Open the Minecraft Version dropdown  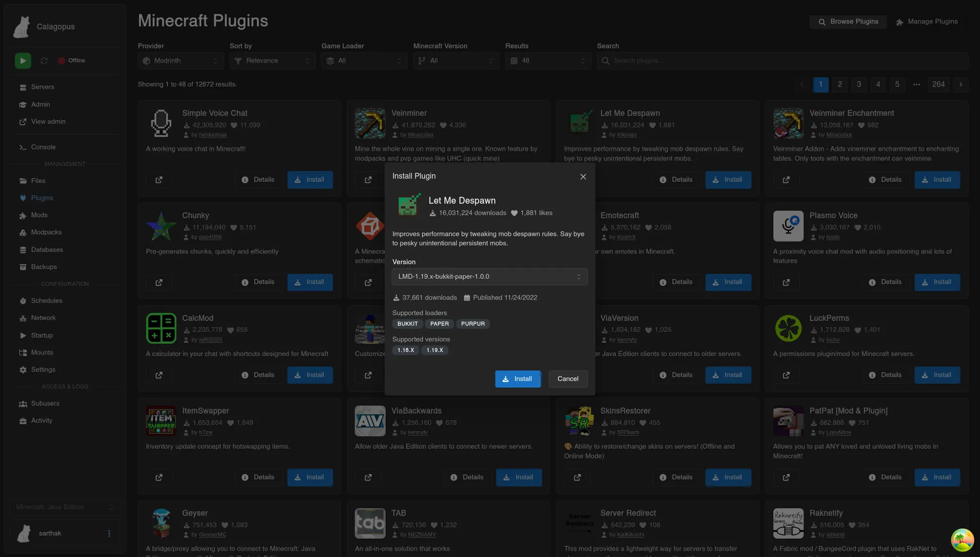[x=456, y=61]
